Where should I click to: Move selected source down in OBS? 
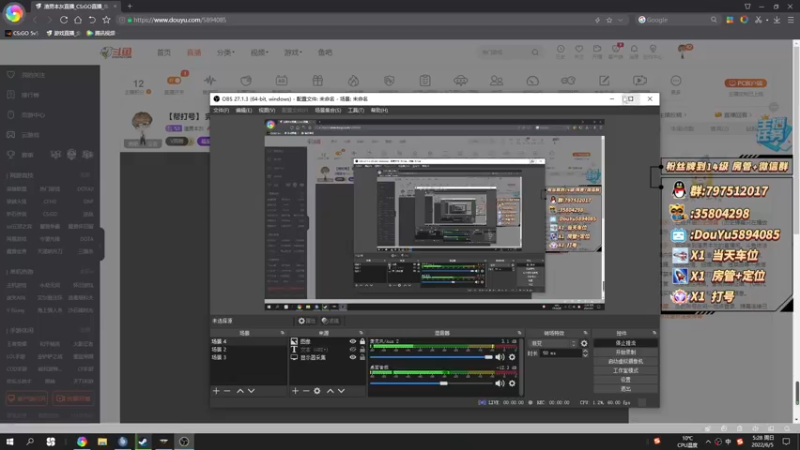point(341,391)
